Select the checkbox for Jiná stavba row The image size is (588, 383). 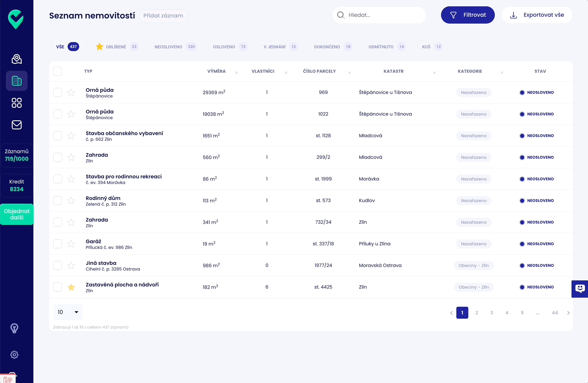58,265
